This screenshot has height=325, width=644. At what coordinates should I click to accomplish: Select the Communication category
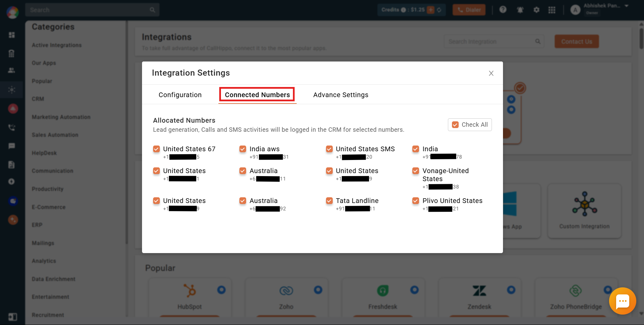[x=52, y=171]
